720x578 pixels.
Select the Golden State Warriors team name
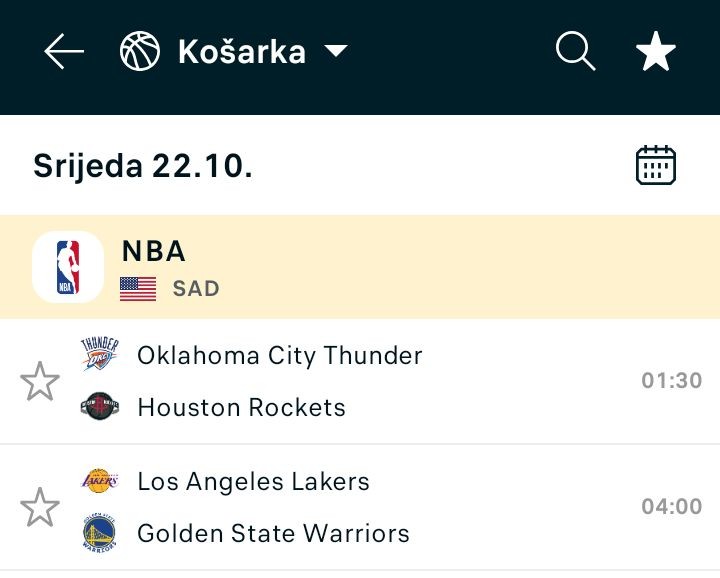273,533
